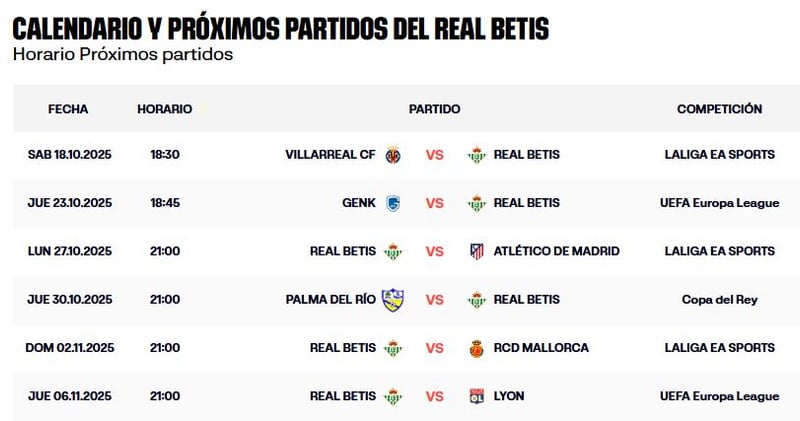Click the COMPETICIÓN column header
800x421 pixels.
(x=719, y=109)
